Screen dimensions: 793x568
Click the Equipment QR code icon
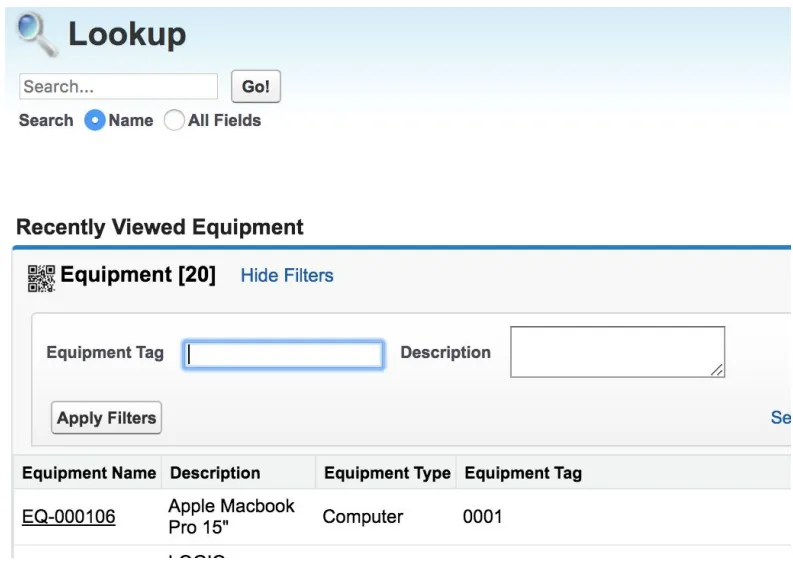tap(41, 278)
